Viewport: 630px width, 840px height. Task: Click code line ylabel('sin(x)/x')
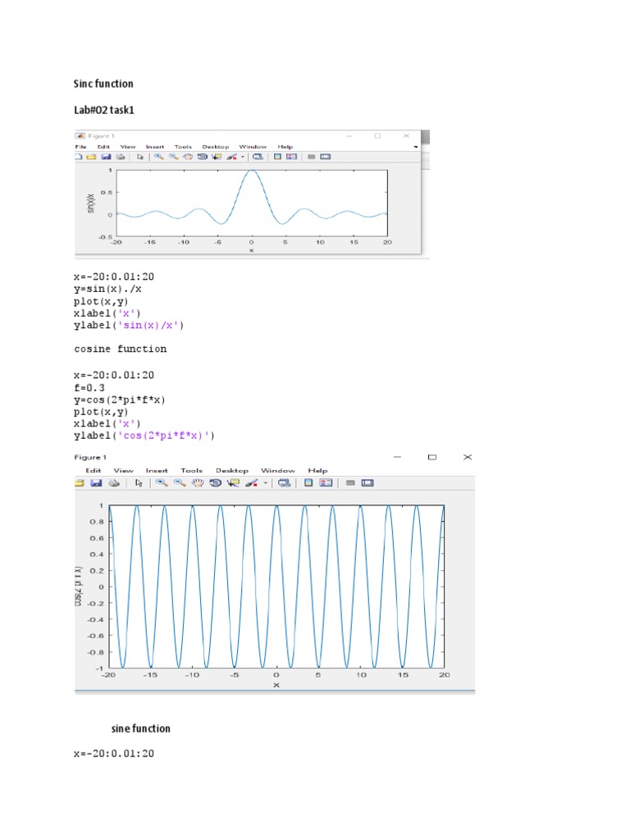[x=129, y=325]
